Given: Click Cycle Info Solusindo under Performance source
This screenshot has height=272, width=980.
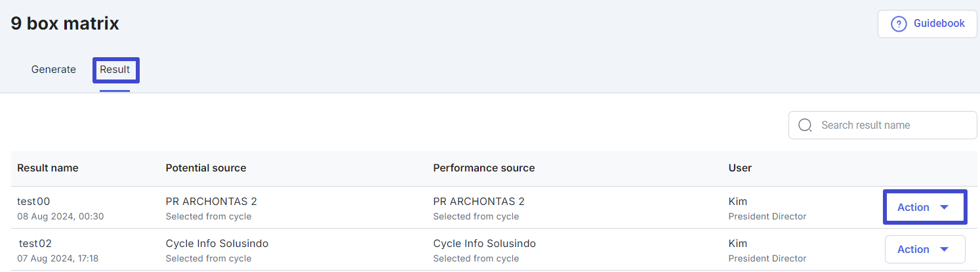Looking at the screenshot, I should 485,244.
